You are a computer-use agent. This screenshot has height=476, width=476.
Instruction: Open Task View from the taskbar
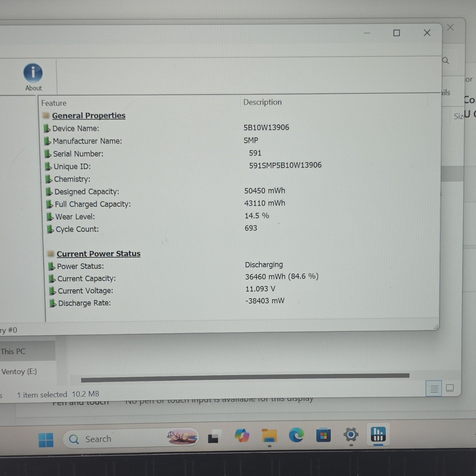click(x=214, y=437)
